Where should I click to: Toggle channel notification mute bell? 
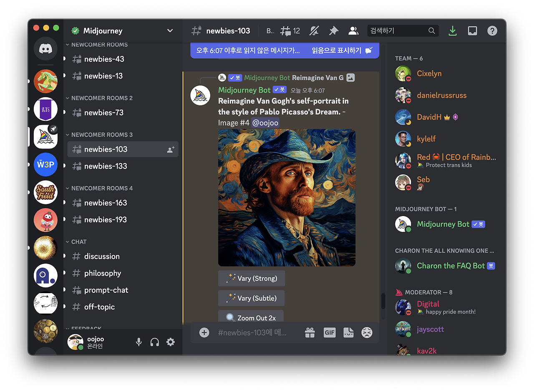(314, 30)
